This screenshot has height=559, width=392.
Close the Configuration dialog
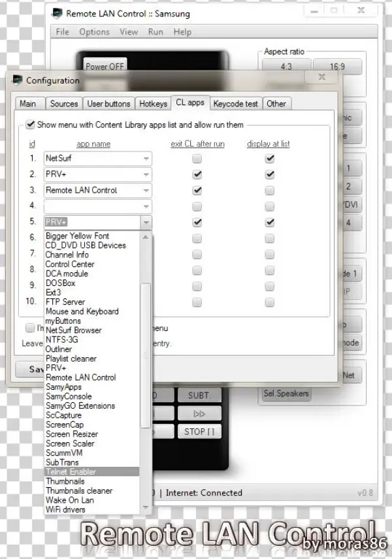(321, 77)
